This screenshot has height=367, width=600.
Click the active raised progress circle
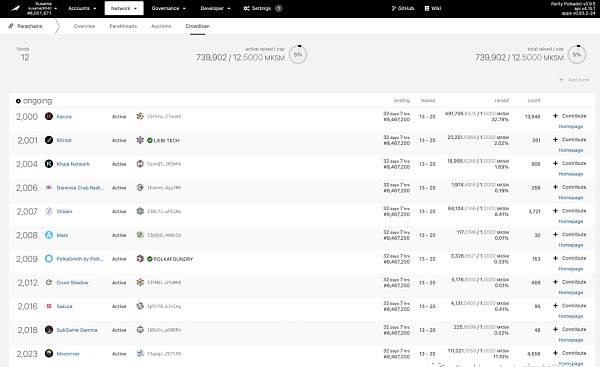[298, 54]
